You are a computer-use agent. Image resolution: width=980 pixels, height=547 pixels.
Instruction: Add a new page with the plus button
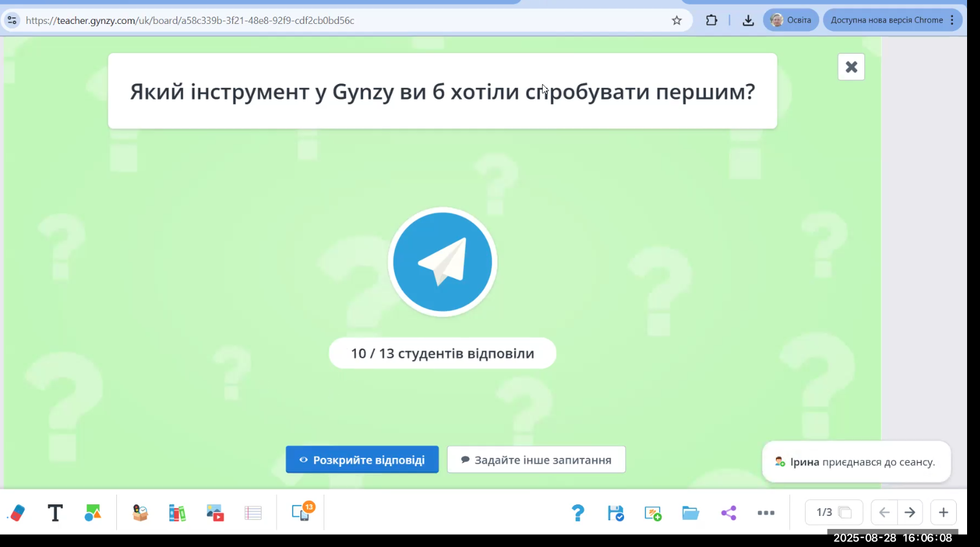944,512
